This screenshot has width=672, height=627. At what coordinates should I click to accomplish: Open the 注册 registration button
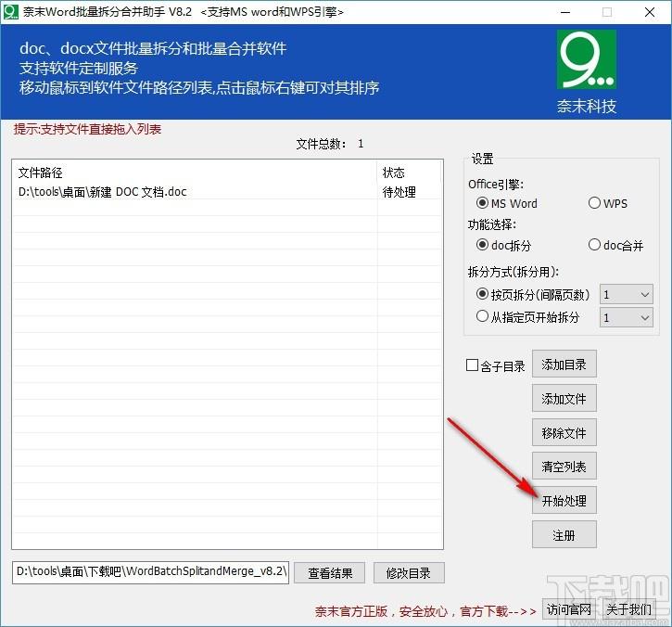coord(564,535)
